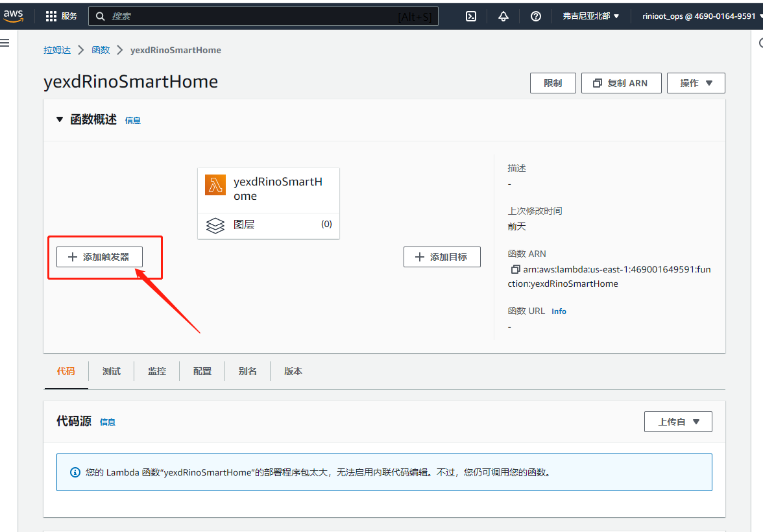This screenshot has width=763, height=532.
Task: Open the notifications bell icon
Action: click(x=503, y=16)
